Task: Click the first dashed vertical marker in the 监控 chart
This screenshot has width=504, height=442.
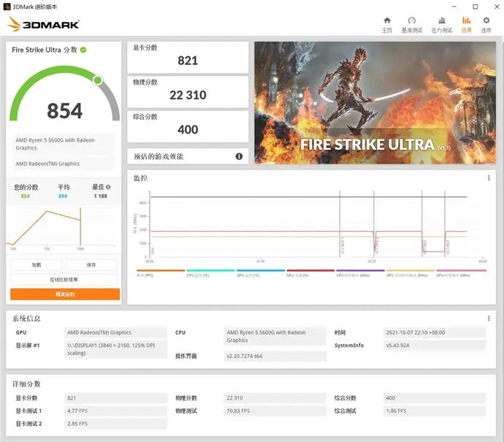Action: click(340, 224)
